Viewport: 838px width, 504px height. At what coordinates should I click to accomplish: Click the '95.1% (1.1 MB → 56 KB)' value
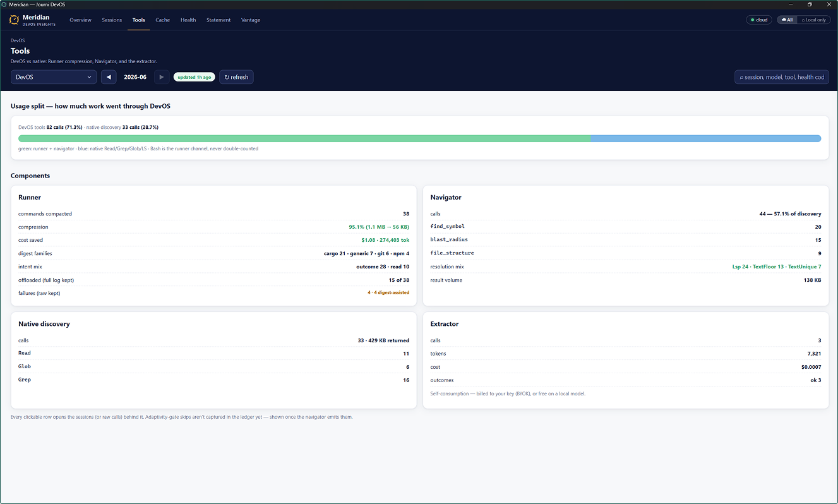point(379,227)
